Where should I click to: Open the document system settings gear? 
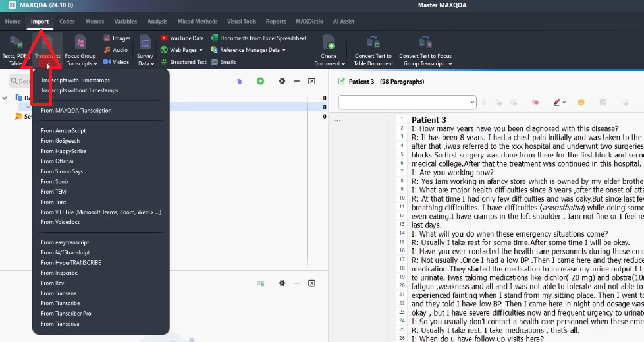click(x=282, y=81)
